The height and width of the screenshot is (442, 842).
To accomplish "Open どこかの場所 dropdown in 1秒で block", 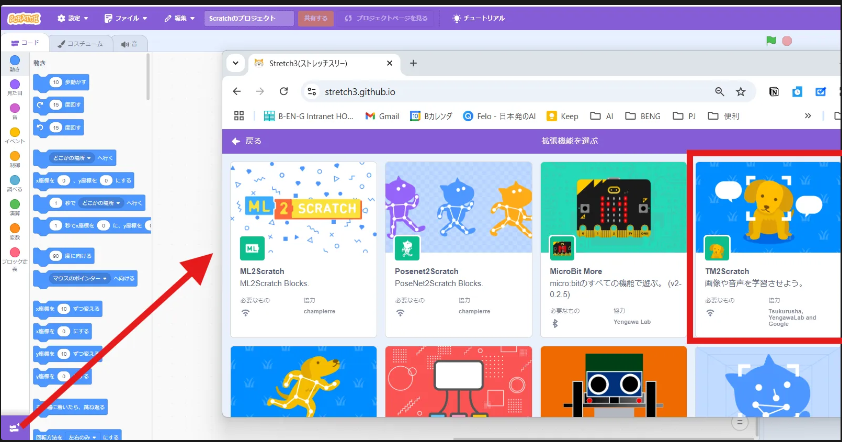I will tap(101, 203).
